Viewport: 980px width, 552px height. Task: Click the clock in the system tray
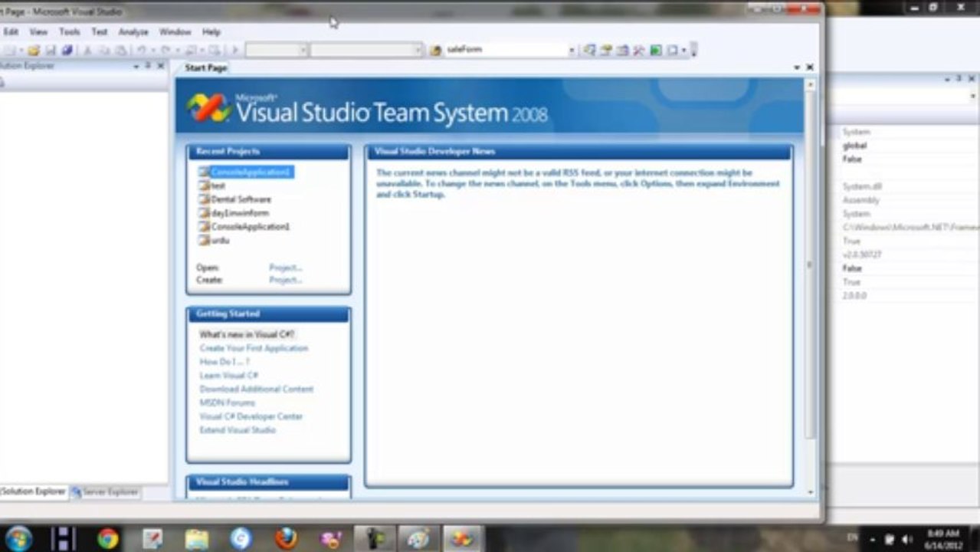943,539
